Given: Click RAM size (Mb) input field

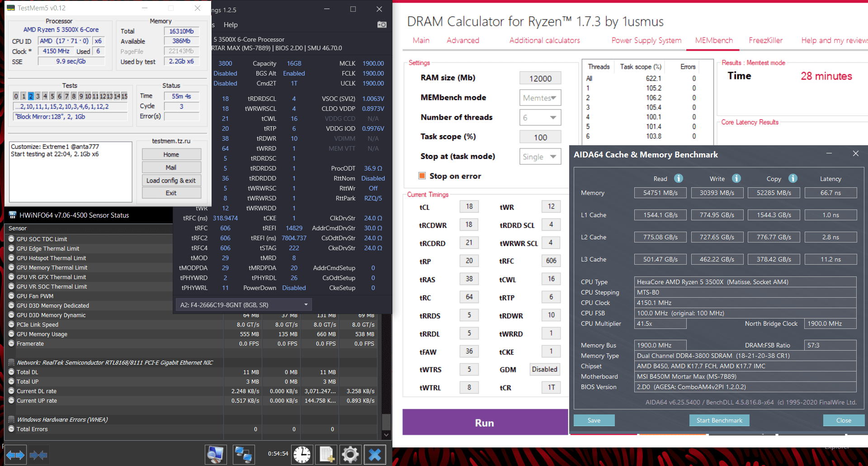Looking at the screenshot, I should pos(540,78).
